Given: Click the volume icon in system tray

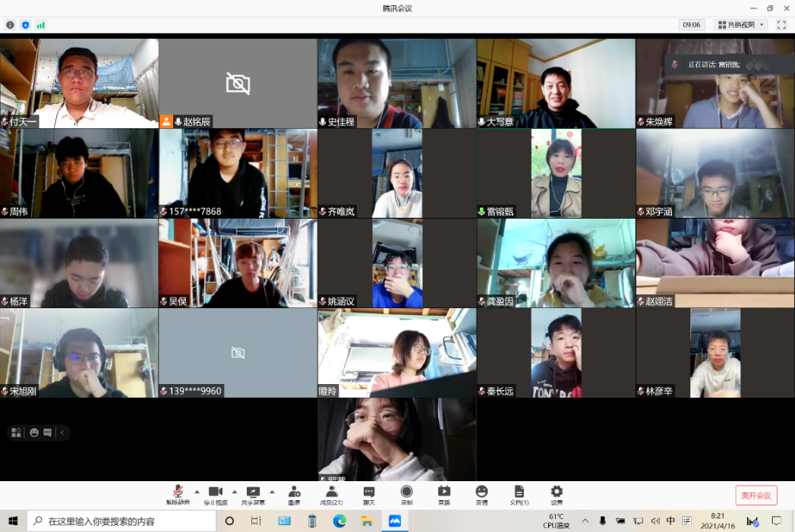Looking at the screenshot, I should coord(655,521).
